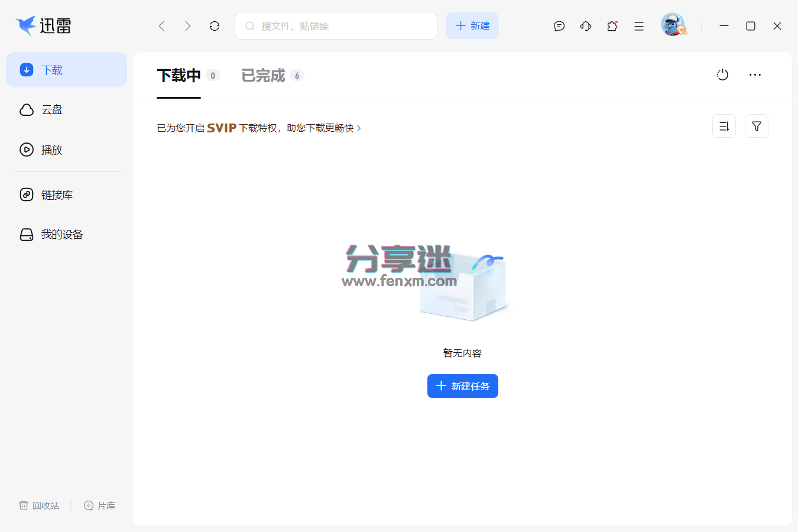The width and height of the screenshot is (798, 532).
Task: Minimize the 迅雷 window
Action: [724, 26]
